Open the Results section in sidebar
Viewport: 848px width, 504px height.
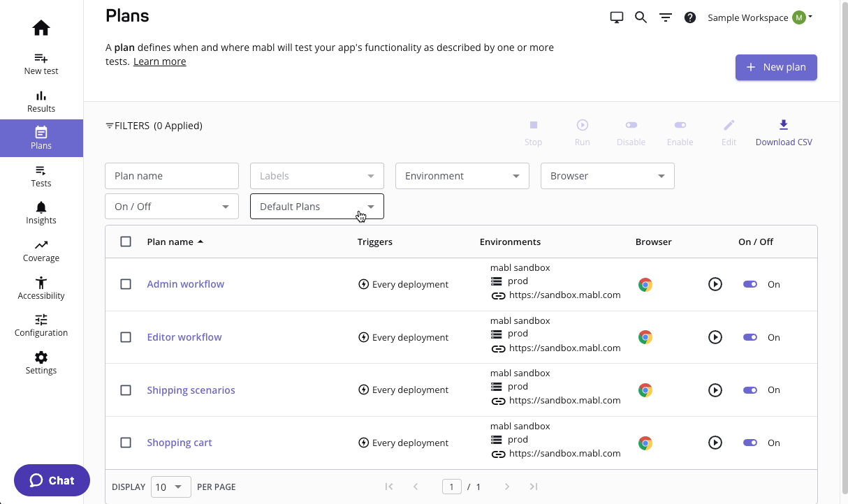(x=41, y=101)
